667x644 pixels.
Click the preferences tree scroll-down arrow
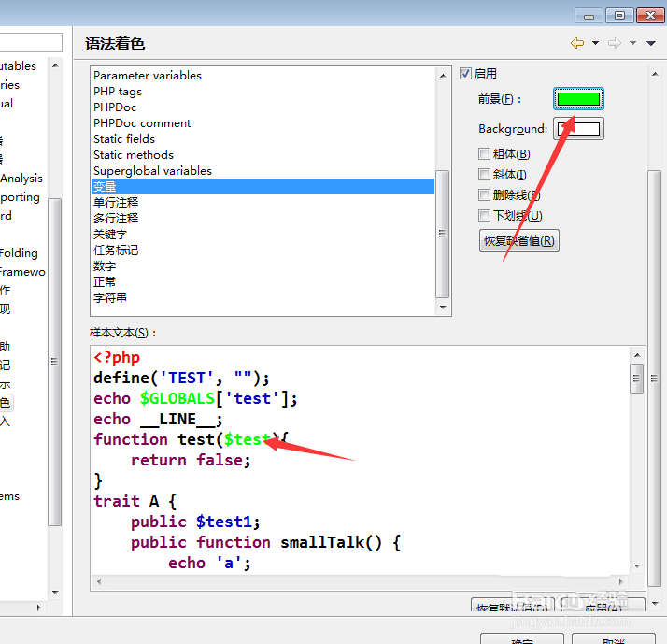(x=55, y=592)
